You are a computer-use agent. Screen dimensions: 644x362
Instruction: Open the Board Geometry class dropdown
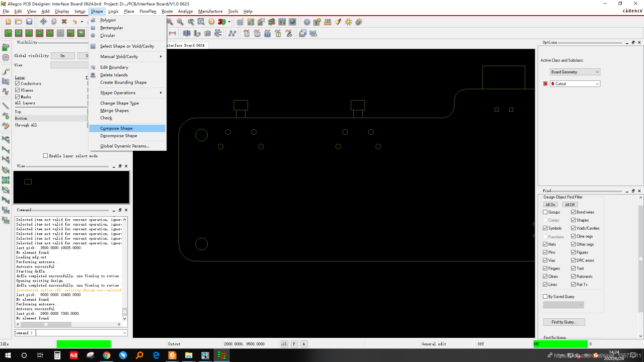(x=575, y=72)
